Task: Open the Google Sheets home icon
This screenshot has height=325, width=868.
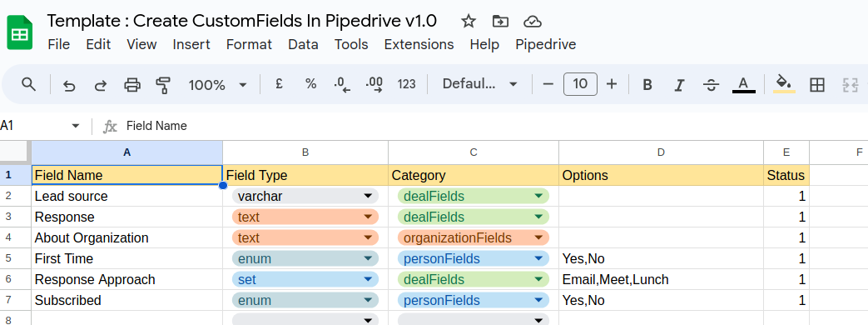Action: pos(20,32)
